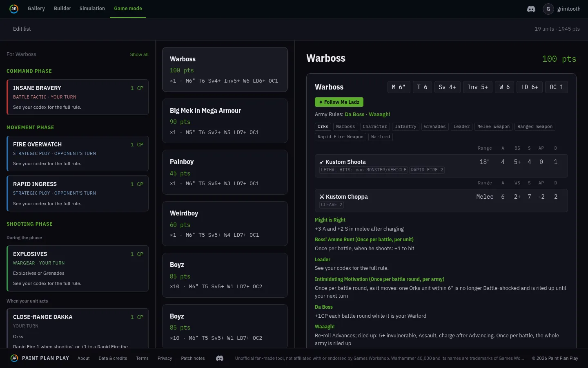Select the Big Mek in Mega Armour card
Viewport: 588px width, 368px height.
coord(225,121)
